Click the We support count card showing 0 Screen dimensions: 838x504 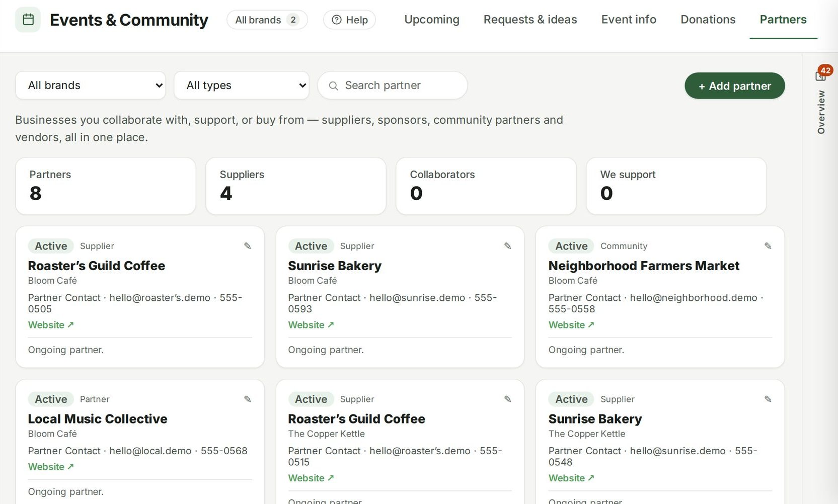(x=676, y=186)
